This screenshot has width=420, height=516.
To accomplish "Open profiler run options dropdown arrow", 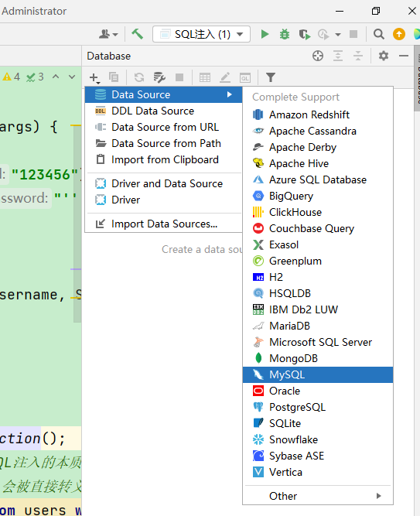I will pos(338,34).
